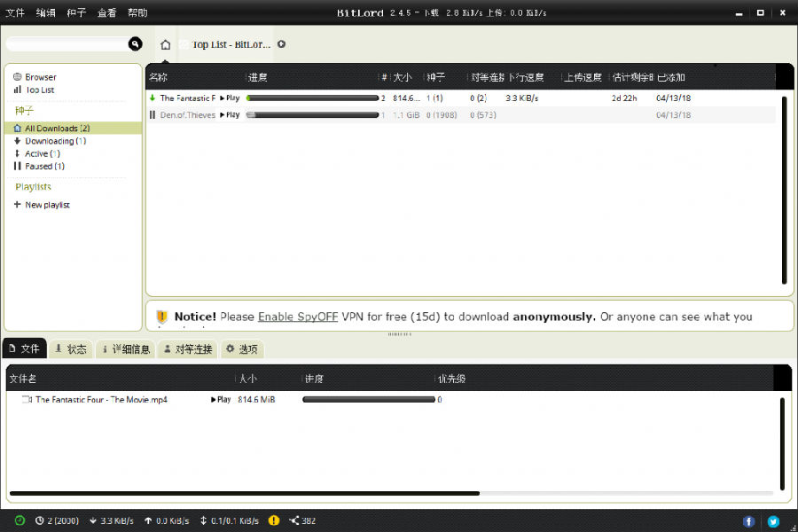
Task: Switch to the 选项 tab
Action: 242,348
